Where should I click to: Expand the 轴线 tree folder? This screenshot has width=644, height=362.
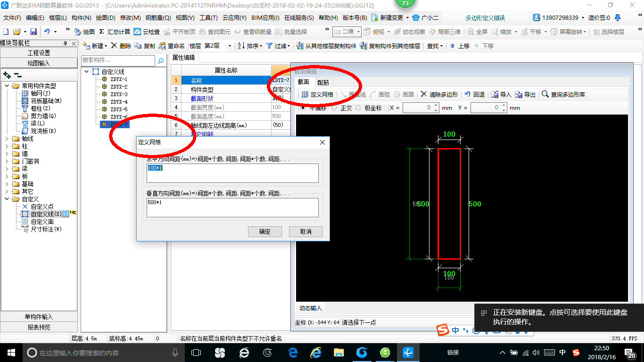(x=7, y=139)
